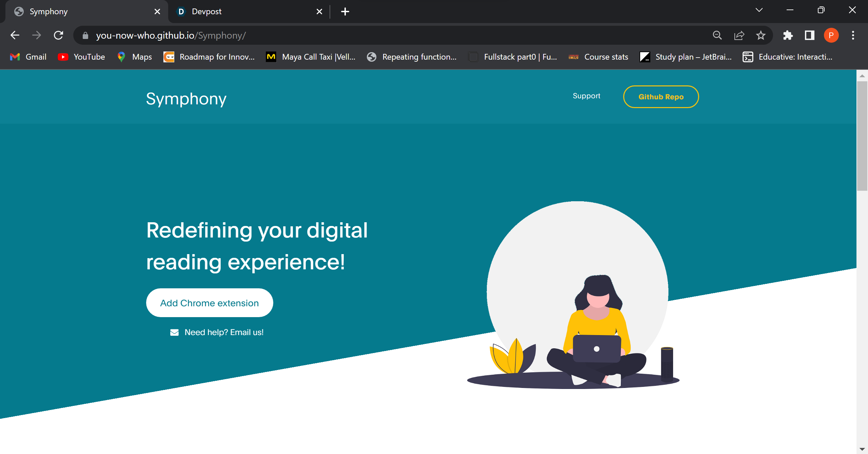Expand the tab search dropdown chevron
868x454 pixels.
[759, 10]
